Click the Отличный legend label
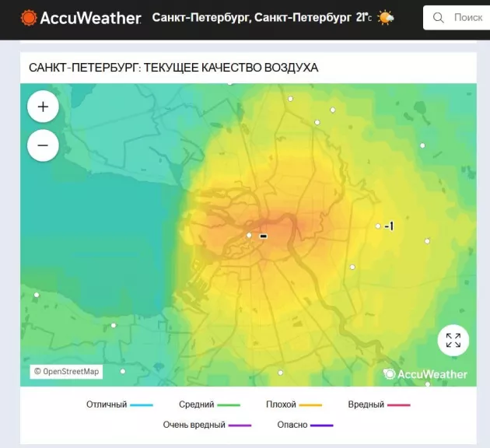 coord(107,404)
